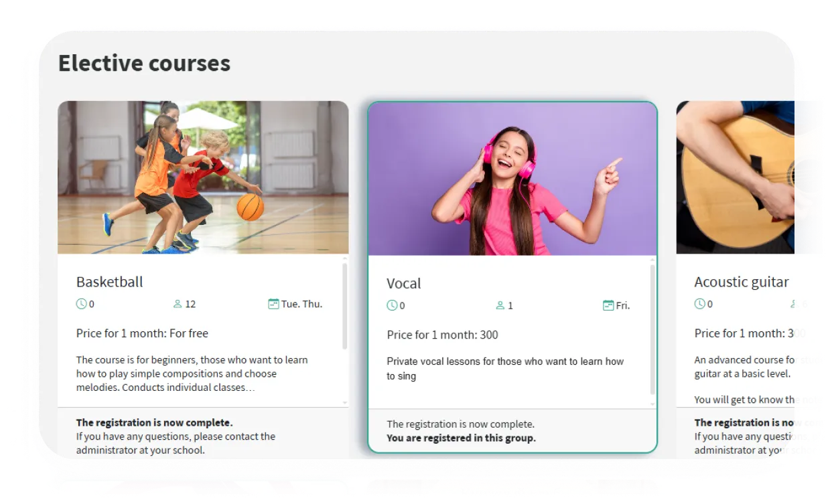Open the Basketball course photo
The width and height of the screenshot is (832, 504).
203,177
